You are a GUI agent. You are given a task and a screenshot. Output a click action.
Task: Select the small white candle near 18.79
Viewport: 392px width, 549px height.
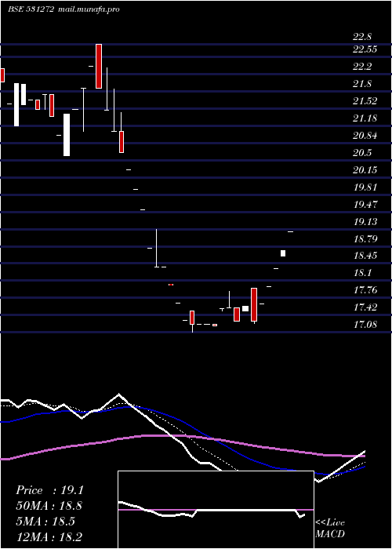coord(283,253)
